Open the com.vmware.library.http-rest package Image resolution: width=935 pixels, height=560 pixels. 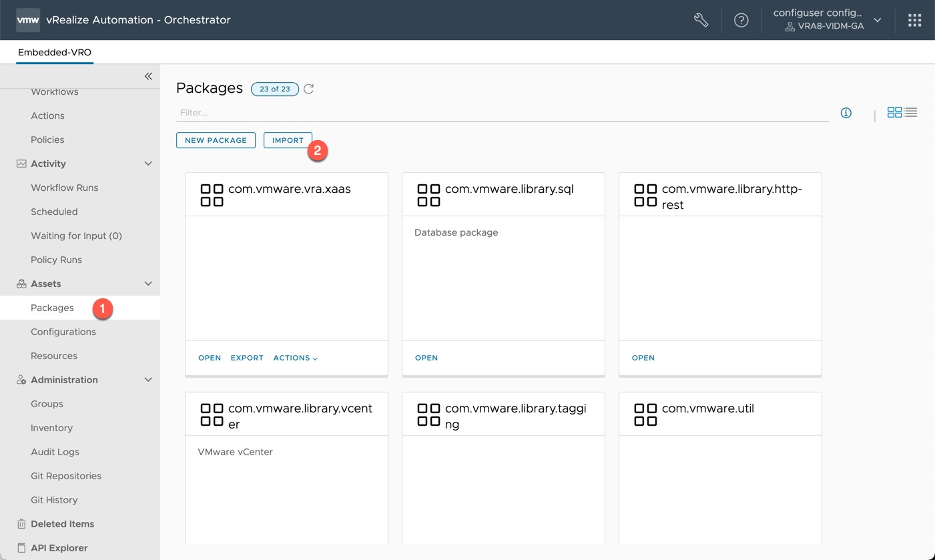coord(643,358)
